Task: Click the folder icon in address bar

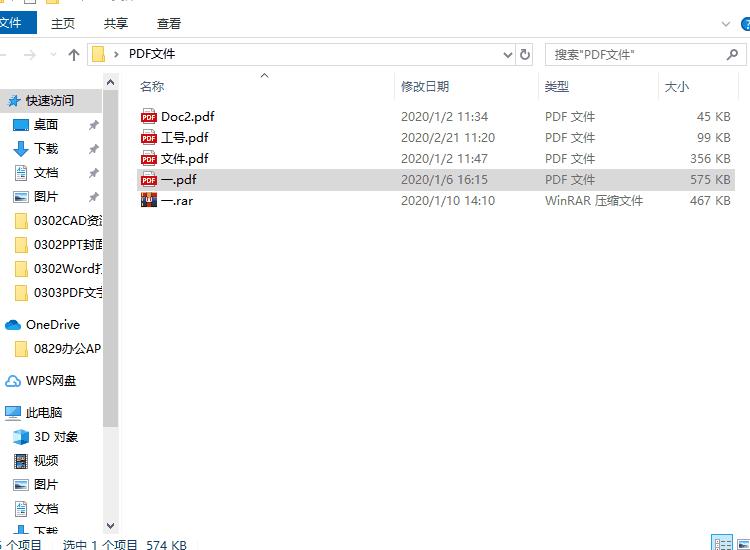Action: [x=98, y=54]
